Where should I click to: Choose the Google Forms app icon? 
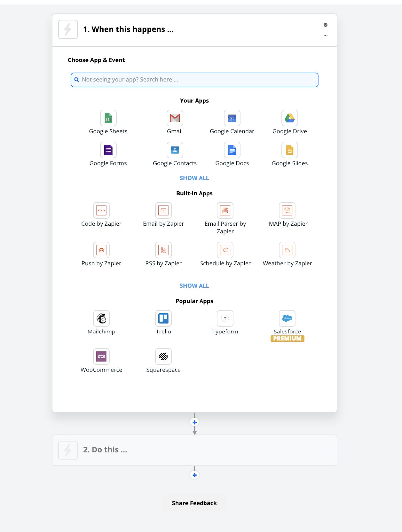pyautogui.click(x=108, y=150)
